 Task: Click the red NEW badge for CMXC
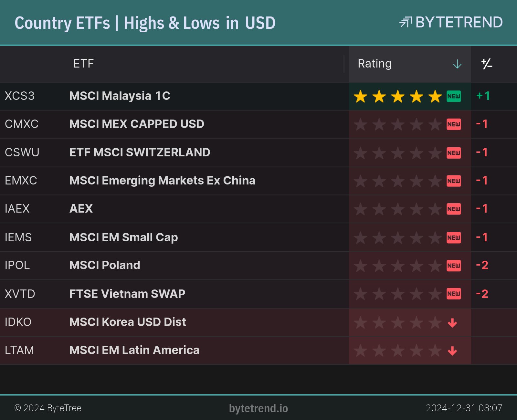pyautogui.click(x=454, y=124)
